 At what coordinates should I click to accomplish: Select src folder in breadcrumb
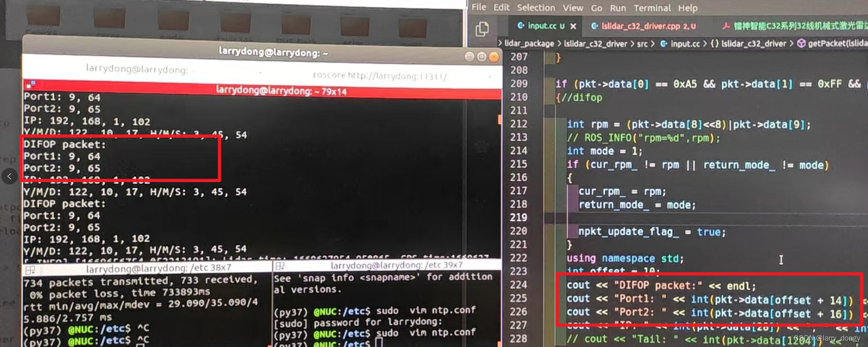pyautogui.click(x=642, y=43)
